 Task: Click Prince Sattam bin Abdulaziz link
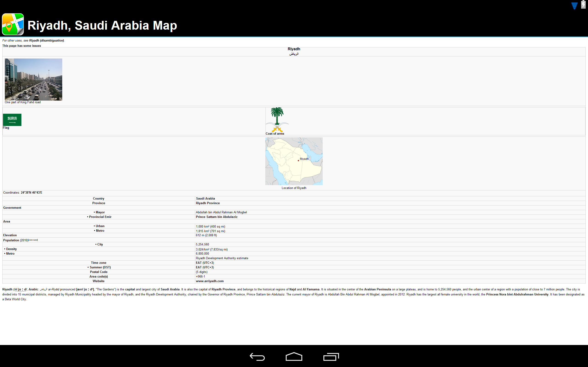pyautogui.click(x=217, y=217)
